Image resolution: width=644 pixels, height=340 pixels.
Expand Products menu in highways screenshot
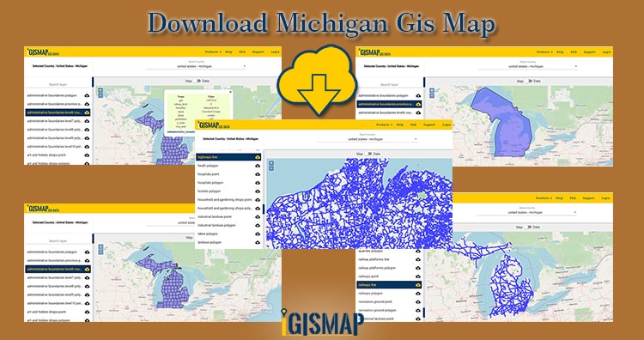tap(384, 124)
